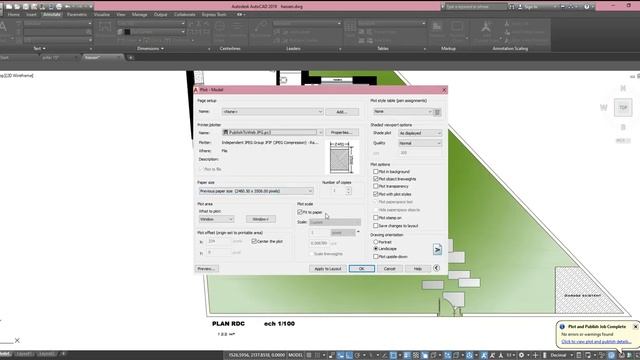Click the Add page setup button

342,112
